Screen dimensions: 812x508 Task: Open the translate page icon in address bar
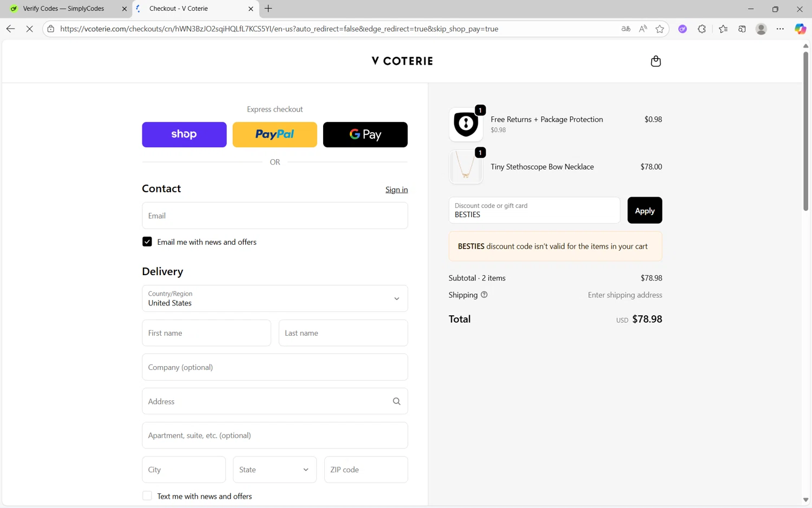tap(626, 29)
